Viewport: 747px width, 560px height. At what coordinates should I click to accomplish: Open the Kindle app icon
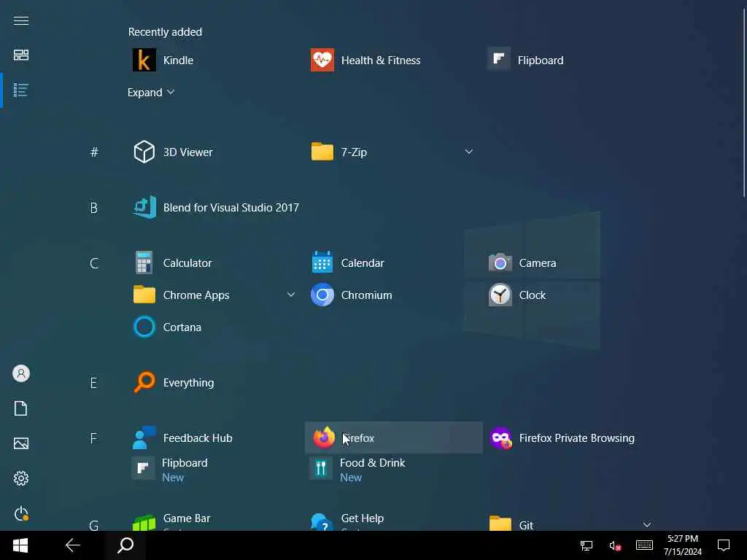pyautogui.click(x=144, y=60)
